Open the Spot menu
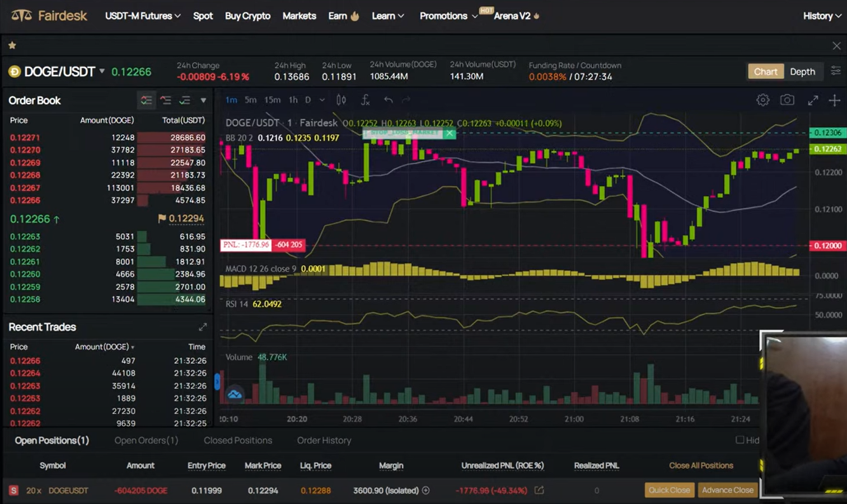 pyautogui.click(x=203, y=16)
